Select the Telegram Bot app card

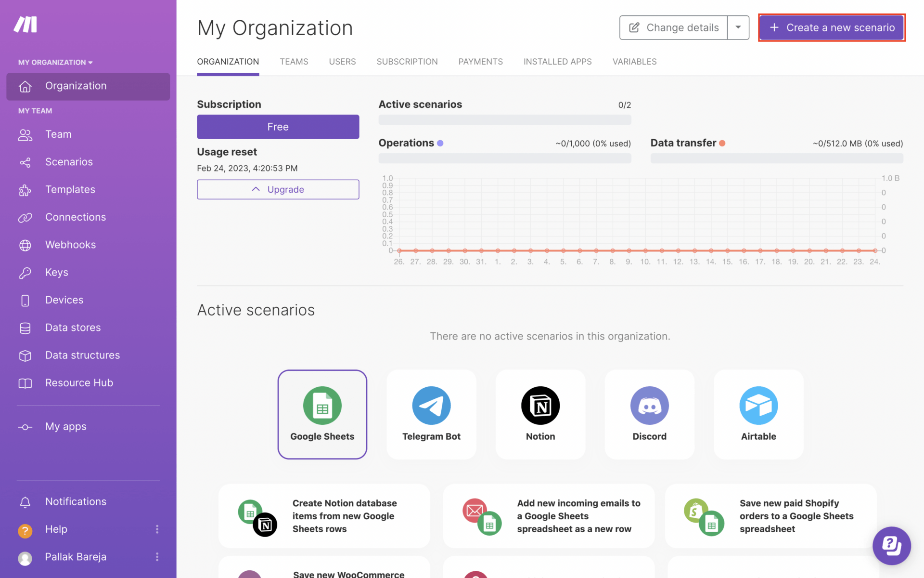pos(431,414)
